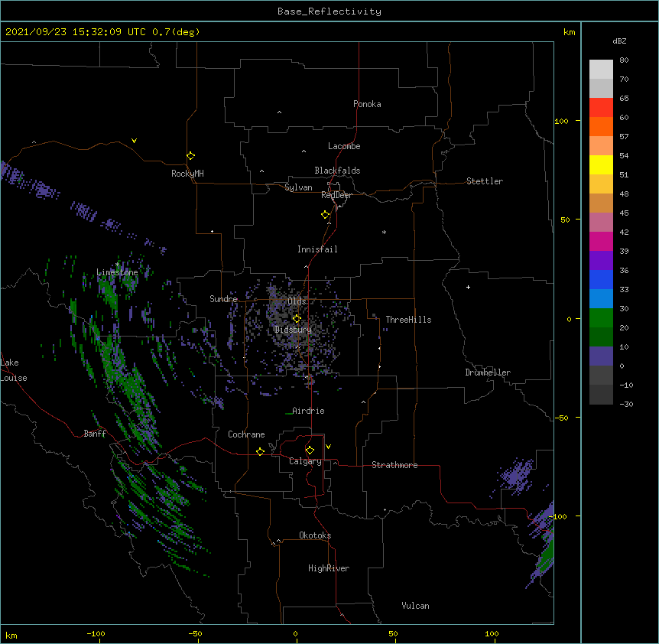This screenshot has width=659, height=644.
Task: Click the Lake Louise label
Action: [x=14, y=370]
